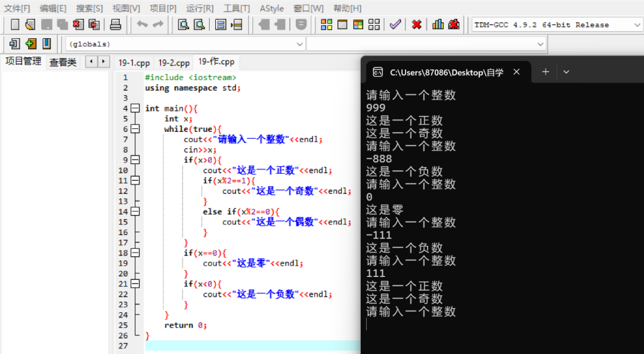
Task: Open the 运行[R] menu
Action: pos(200,8)
